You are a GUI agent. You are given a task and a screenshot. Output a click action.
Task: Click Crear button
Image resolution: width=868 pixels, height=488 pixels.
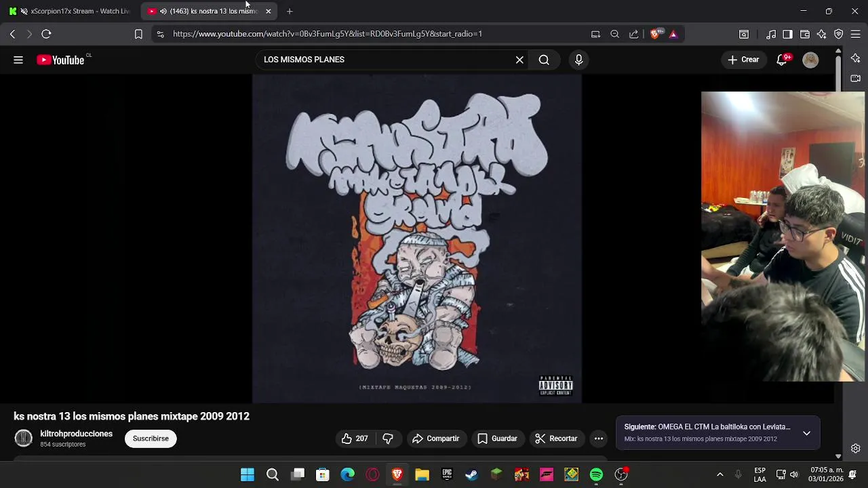tap(743, 60)
